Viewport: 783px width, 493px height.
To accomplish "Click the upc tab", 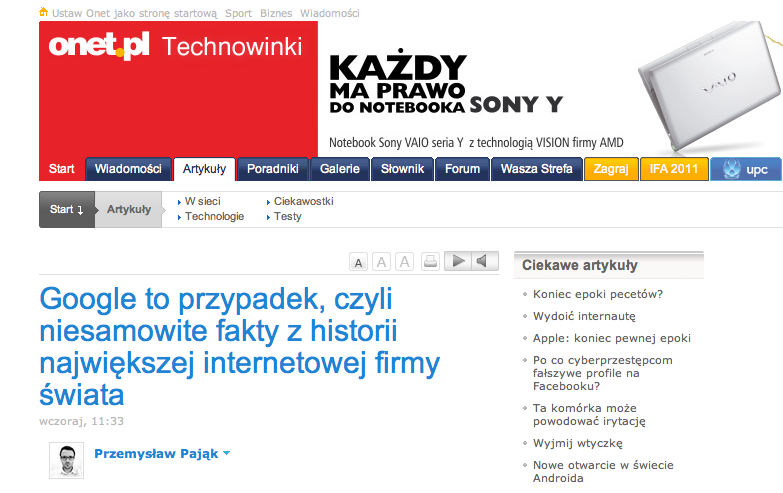I will pyautogui.click(x=746, y=169).
